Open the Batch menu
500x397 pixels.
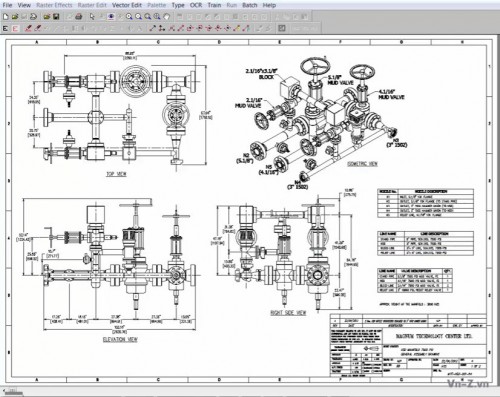point(249,5)
